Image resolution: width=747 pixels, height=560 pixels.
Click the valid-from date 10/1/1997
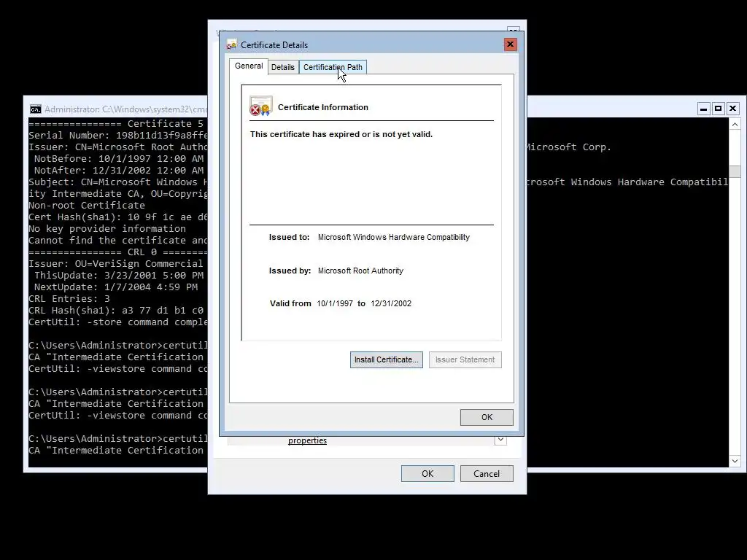[335, 303]
